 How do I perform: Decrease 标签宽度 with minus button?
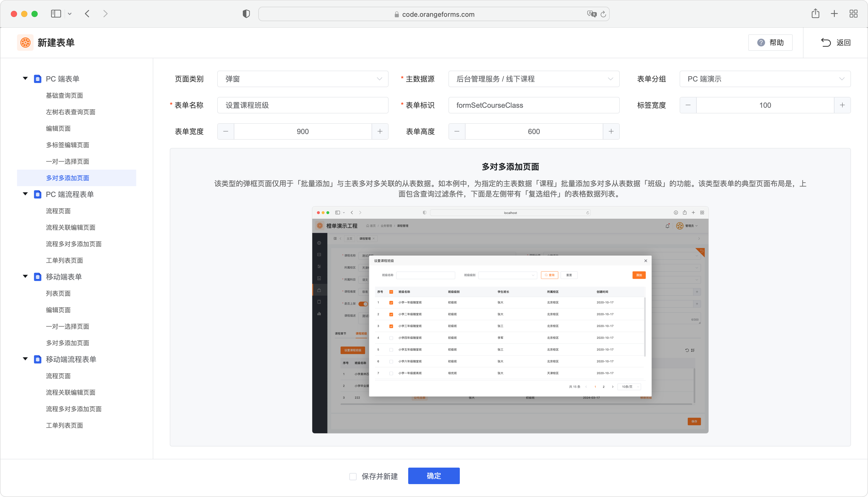tap(688, 105)
